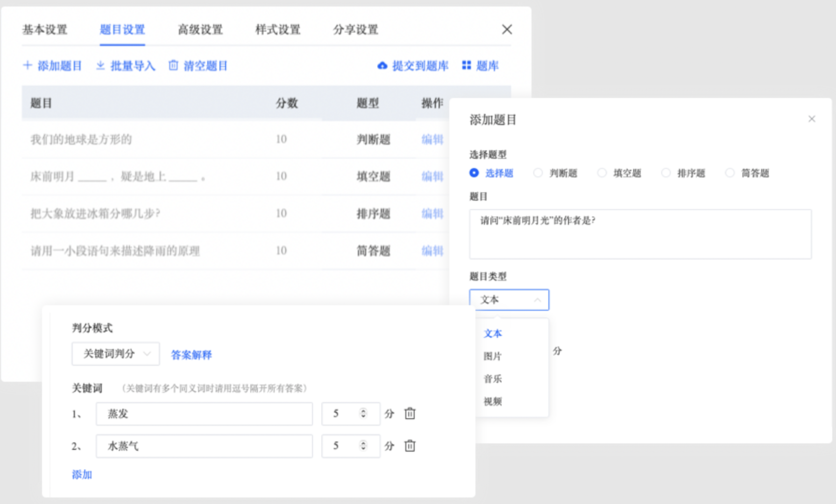Delete keyword row 水蒸气 with trash icon
The width and height of the screenshot is (836, 504).
point(410,446)
